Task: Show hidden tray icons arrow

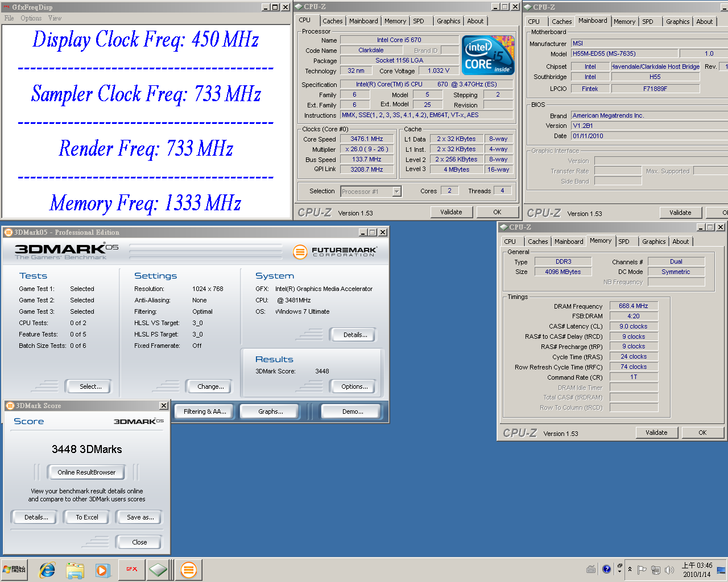Action: coord(630,569)
